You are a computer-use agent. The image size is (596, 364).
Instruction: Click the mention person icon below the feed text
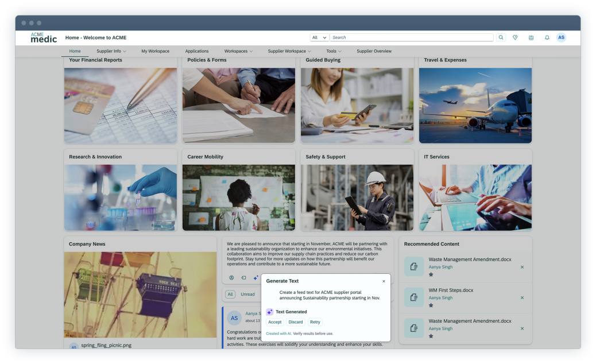pos(231,278)
